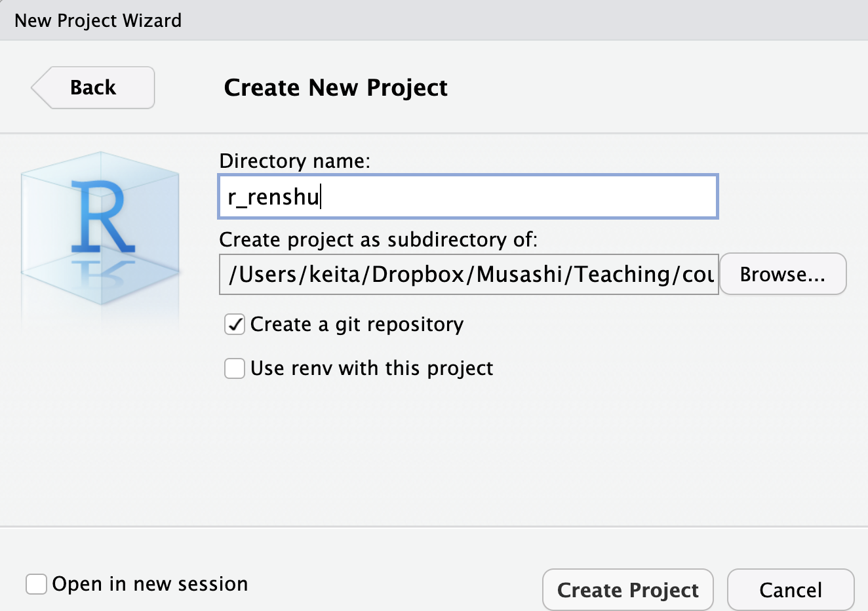868x611 pixels.
Task: Cancel the New Project Wizard
Action: click(791, 590)
